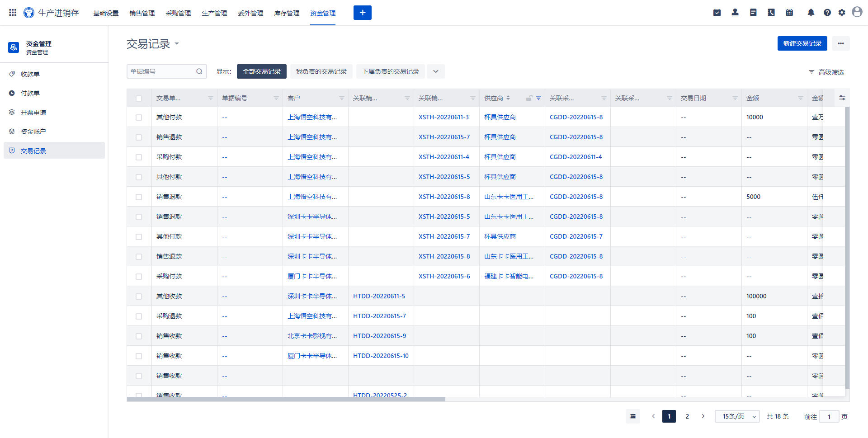Click the vertical table scrollbar
The image size is (868, 438).
[x=847, y=248]
